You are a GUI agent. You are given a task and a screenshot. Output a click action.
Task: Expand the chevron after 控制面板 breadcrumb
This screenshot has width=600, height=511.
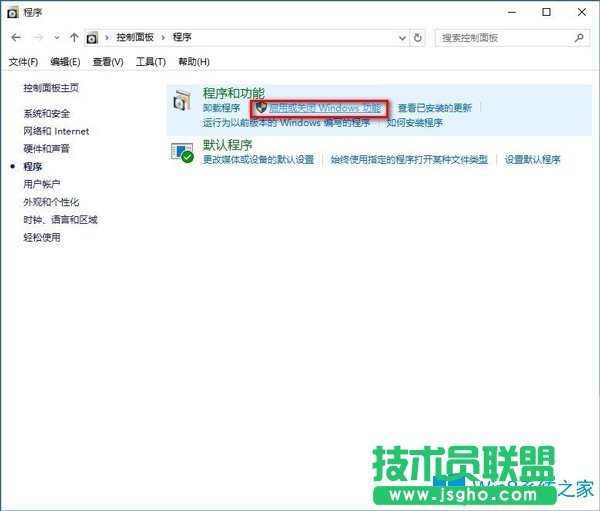point(163,38)
